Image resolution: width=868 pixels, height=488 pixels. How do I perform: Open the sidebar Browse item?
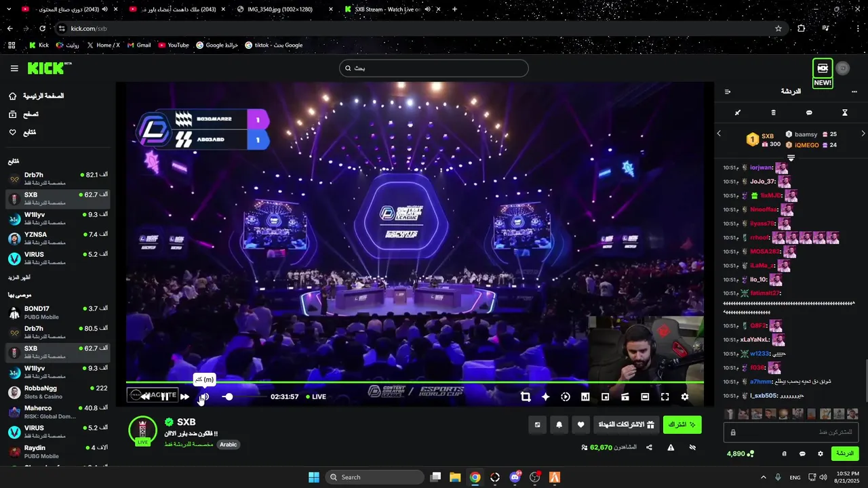coord(24,115)
